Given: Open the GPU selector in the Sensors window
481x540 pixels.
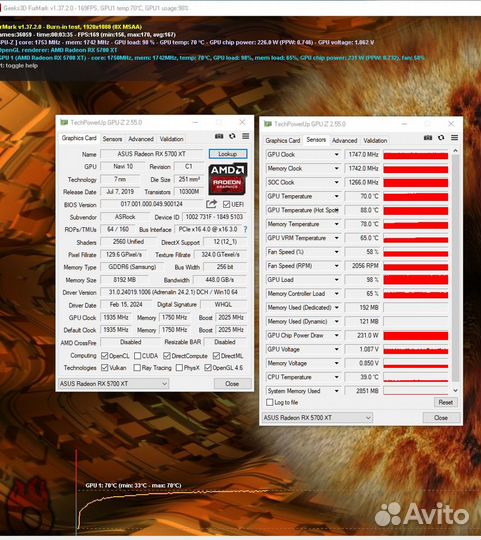Looking at the screenshot, I should tap(317, 417).
